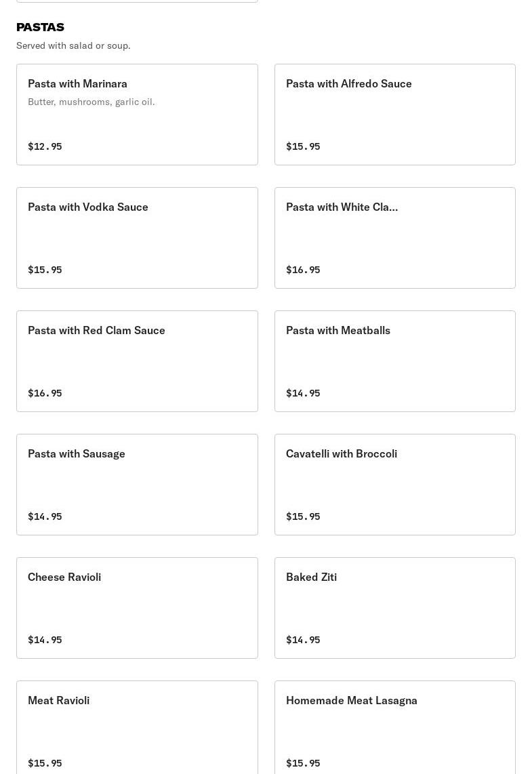Click the $15.95 Cavatelli with Broccoli price
532x774 pixels.
(303, 516)
